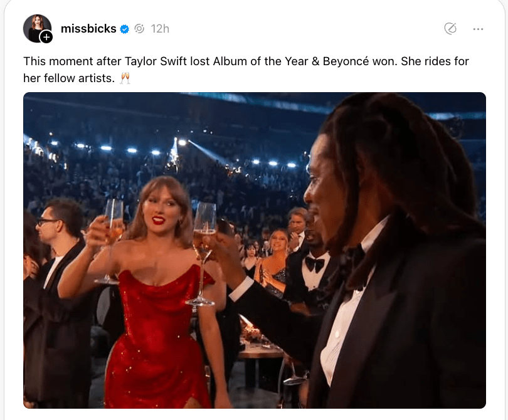Follow missbicks via the plus badge
Image resolution: width=508 pixels, height=420 pixels.
tap(46, 37)
